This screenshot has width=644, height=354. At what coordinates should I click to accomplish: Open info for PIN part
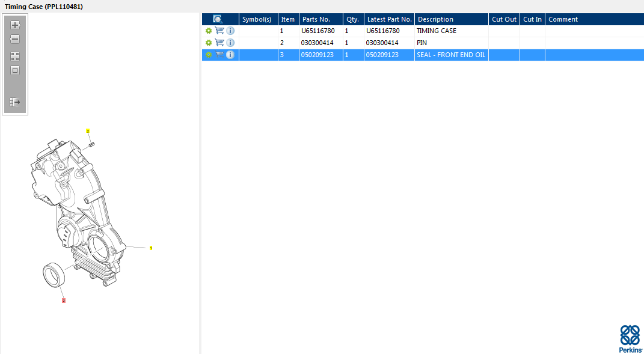click(230, 43)
